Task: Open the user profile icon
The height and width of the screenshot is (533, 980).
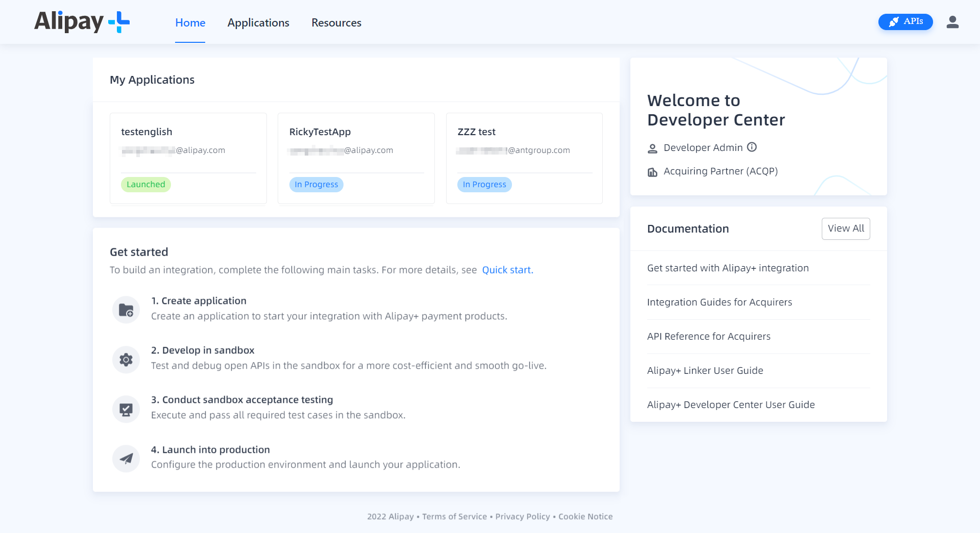Action: tap(953, 22)
